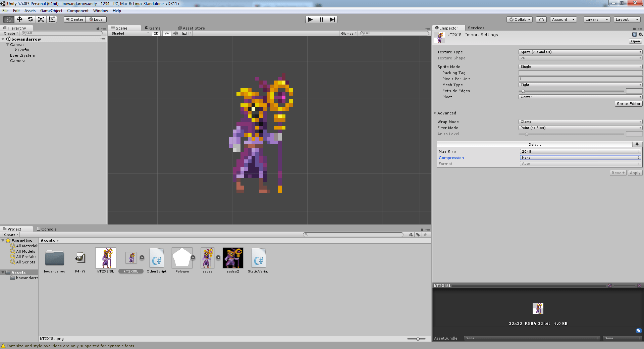644x349 pixels.
Task: Collapse the Canvas item in Hierarchy
Action: (7, 44)
